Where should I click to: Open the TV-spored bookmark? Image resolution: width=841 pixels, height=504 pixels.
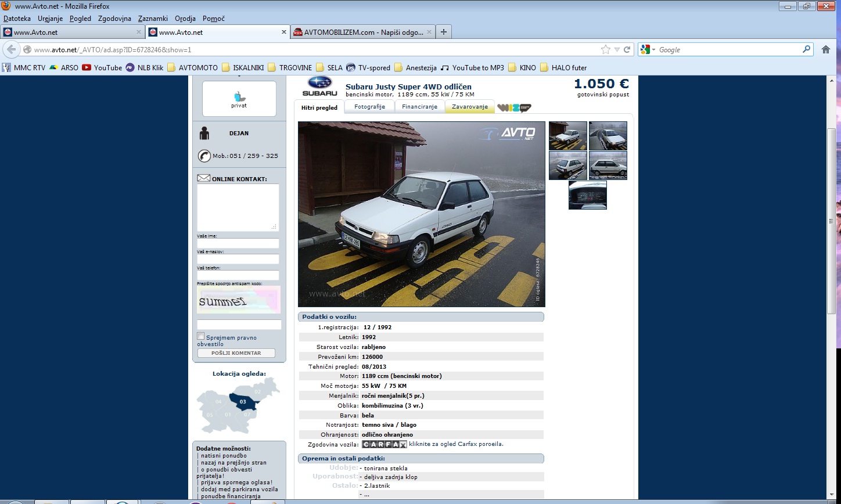368,67
